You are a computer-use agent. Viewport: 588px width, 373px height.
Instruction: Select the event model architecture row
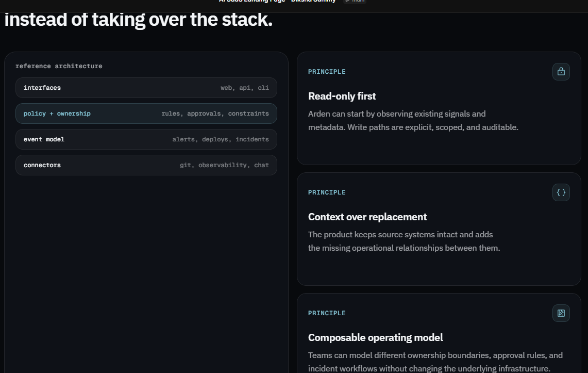pos(146,140)
